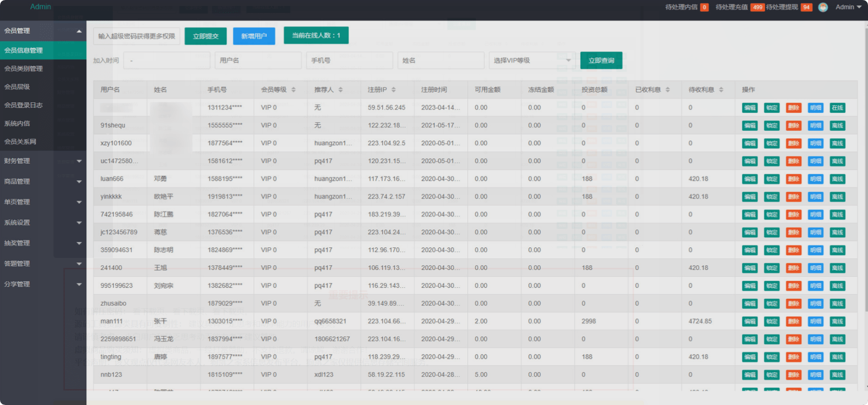Screen dimensions: 868x405
Task: Click the 手机号 search input field
Action: pyautogui.click(x=349, y=60)
